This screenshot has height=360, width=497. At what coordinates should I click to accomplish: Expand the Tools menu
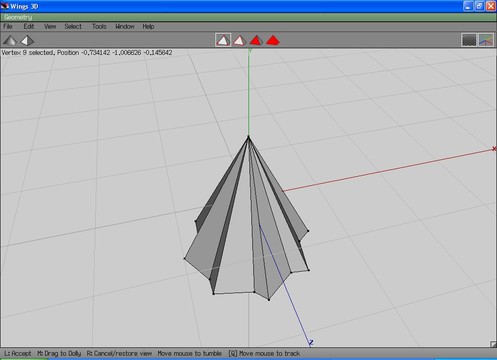[x=99, y=26]
